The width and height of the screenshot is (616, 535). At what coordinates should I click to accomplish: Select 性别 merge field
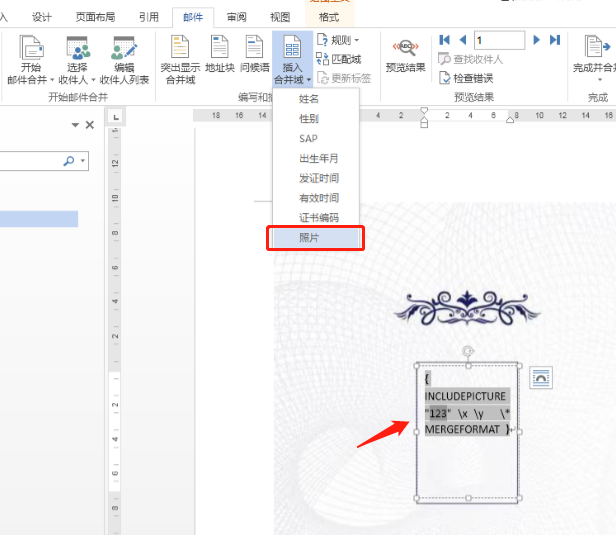316,119
